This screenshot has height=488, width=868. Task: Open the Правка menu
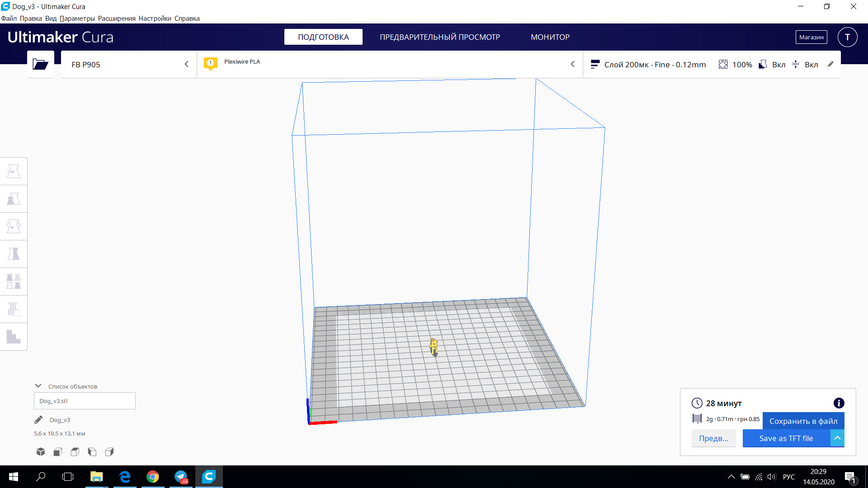pyautogui.click(x=31, y=19)
